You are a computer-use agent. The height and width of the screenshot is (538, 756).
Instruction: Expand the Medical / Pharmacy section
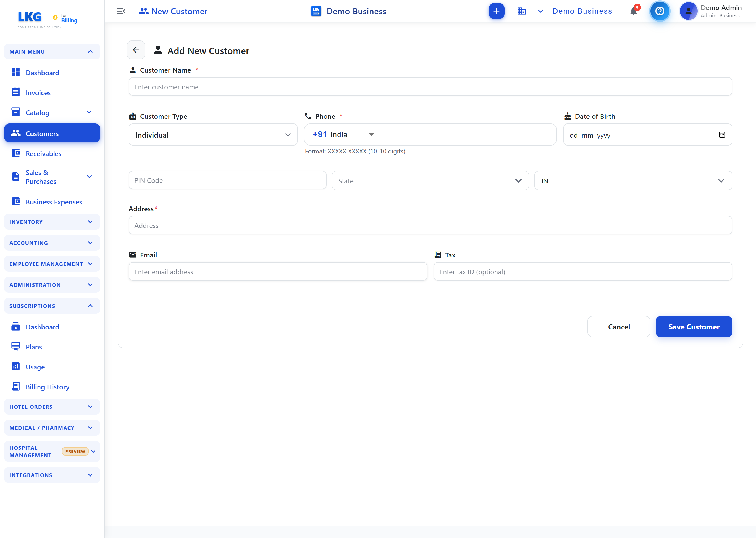pyautogui.click(x=52, y=428)
